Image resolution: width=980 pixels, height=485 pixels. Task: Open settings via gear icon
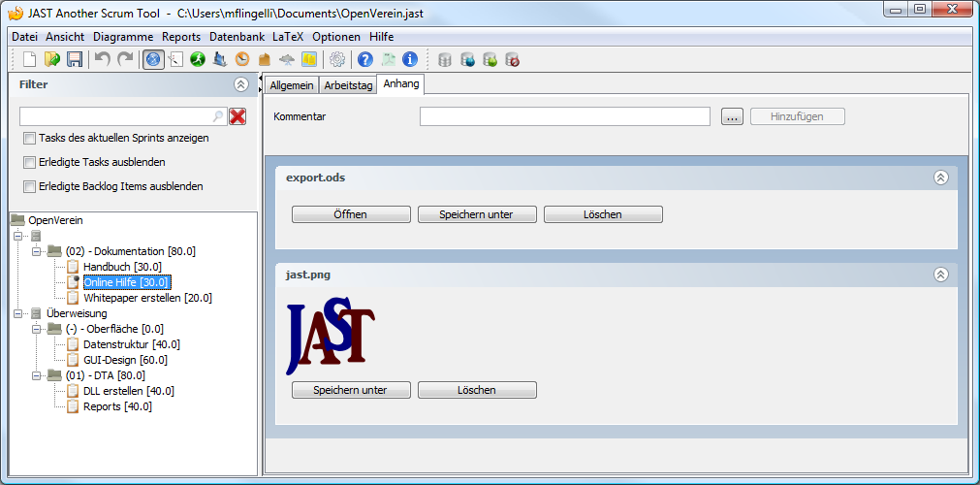point(337,59)
